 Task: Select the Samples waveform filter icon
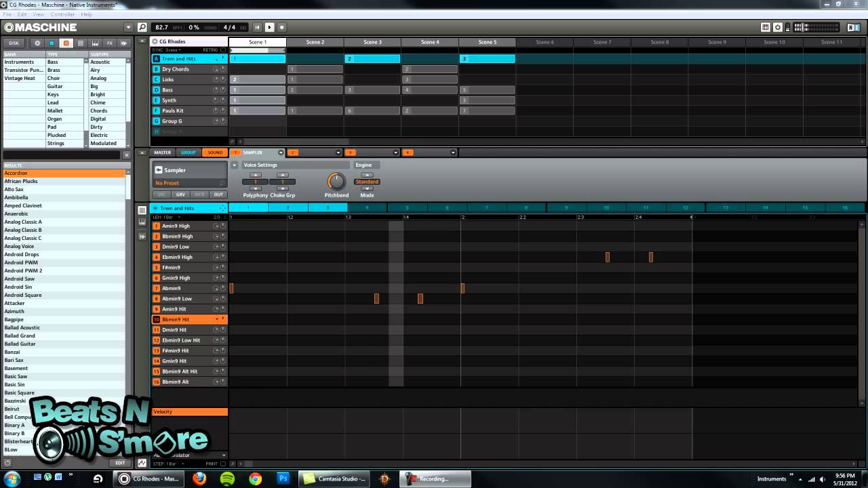click(123, 43)
